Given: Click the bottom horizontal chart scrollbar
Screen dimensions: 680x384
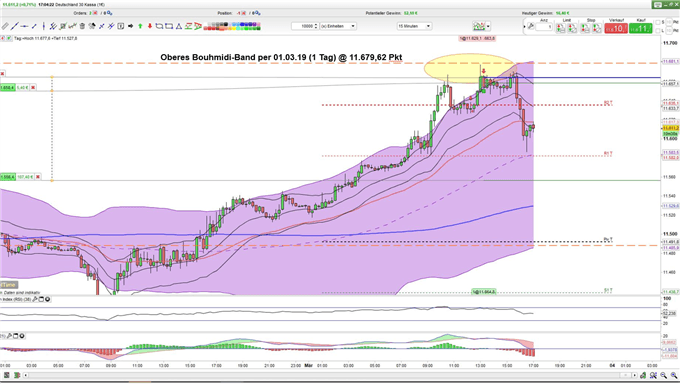Looking at the screenshot, I should point(330,375).
